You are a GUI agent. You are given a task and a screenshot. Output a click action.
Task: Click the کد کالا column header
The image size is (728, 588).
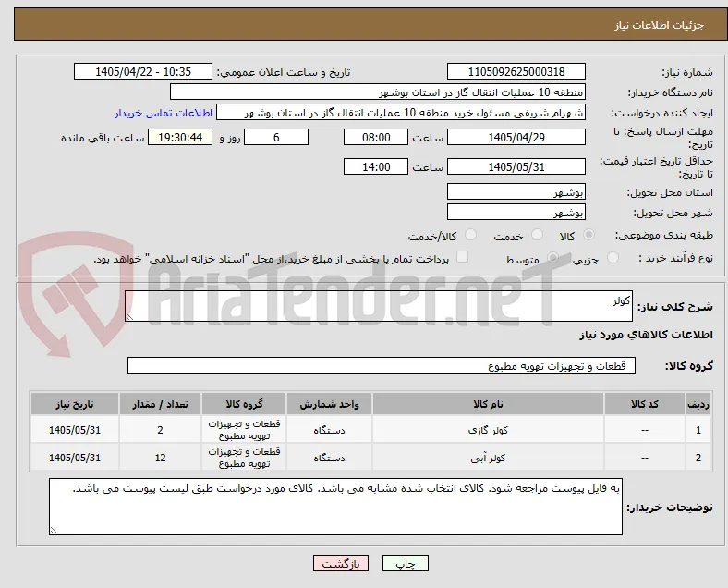tap(645, 404)
